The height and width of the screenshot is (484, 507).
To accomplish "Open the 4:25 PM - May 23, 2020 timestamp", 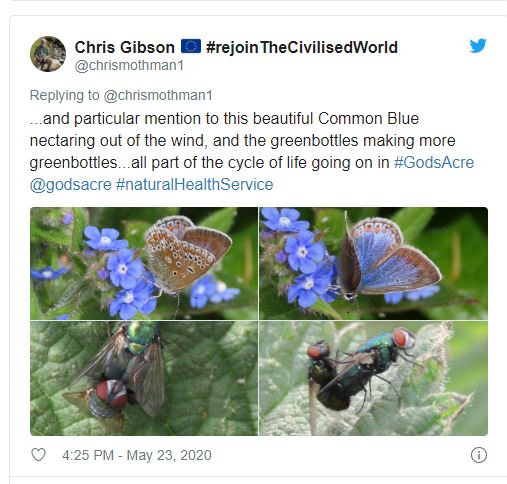I will 137,455.
